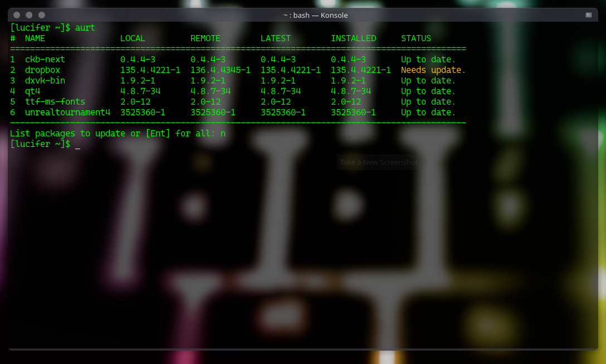Select the NAME column header
Screen dimensions: 606x364
click(x=35, y=38)
